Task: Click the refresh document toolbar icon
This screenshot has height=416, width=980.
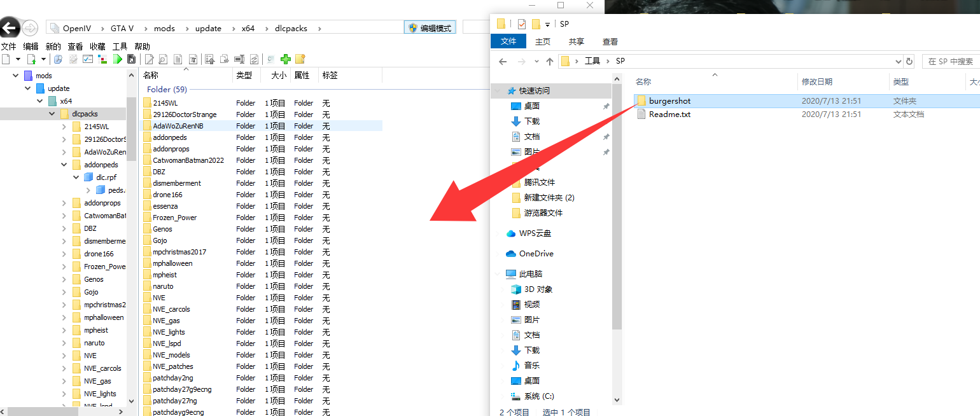Action: 254,59
